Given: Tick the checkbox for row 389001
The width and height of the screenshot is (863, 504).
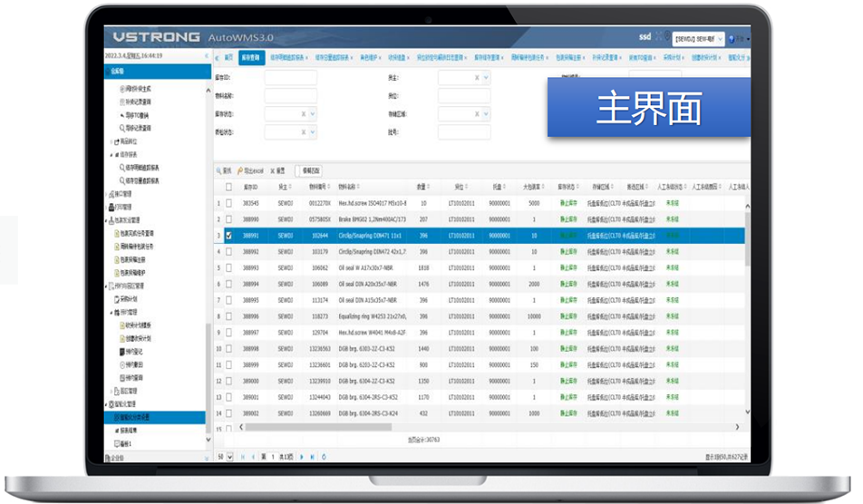Looking at the screenshot, I should point(228,397).
